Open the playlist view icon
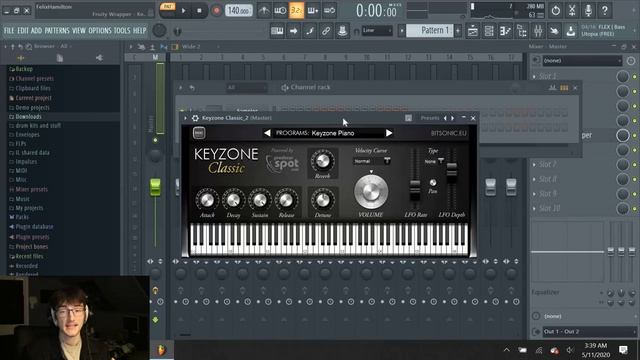The width and height of the screenshot is (640, 360). coord(473,31)
